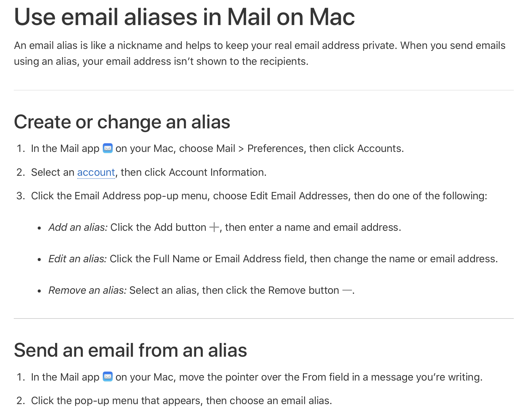Click the step Click the pop-up menu that appears
Viewport: 519px width, 420px height.
181,401
